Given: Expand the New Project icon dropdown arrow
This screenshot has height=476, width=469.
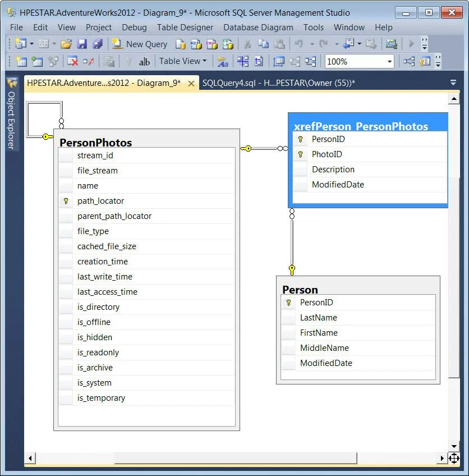Looking at the screenshot, I should (31, 44).
